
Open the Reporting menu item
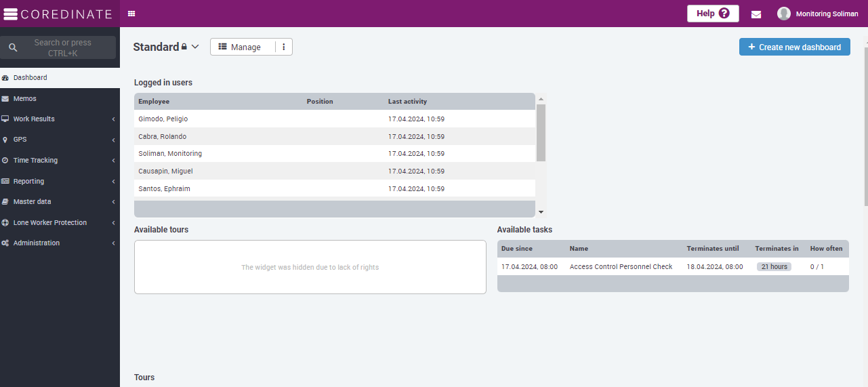click(x=60, y=182)
